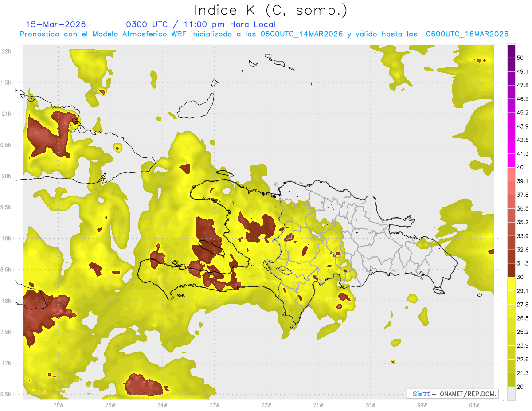The height and width of the screenshot is (411, 532).
Task: Click longitude axis label '68W'
Action: [473, 405]
